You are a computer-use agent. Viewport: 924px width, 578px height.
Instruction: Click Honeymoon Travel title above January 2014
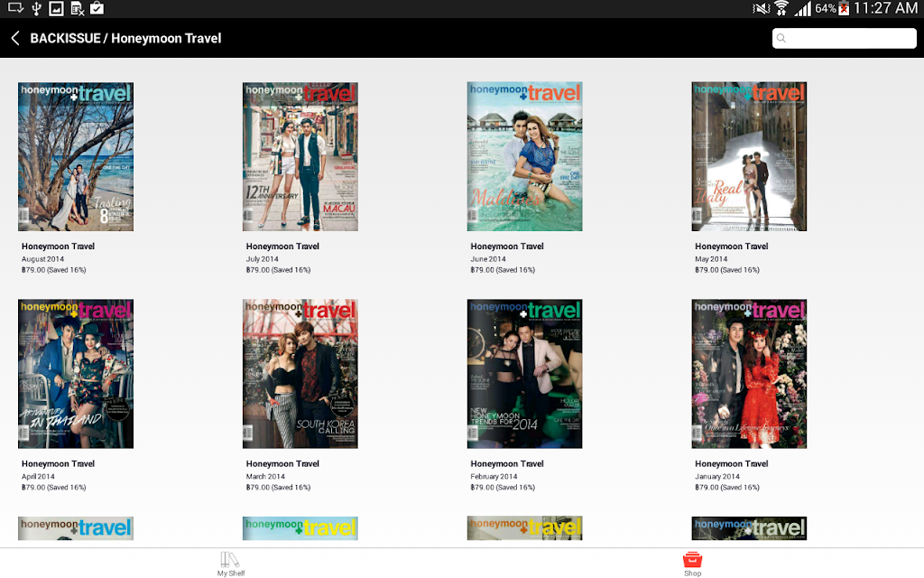click(731, 464)
